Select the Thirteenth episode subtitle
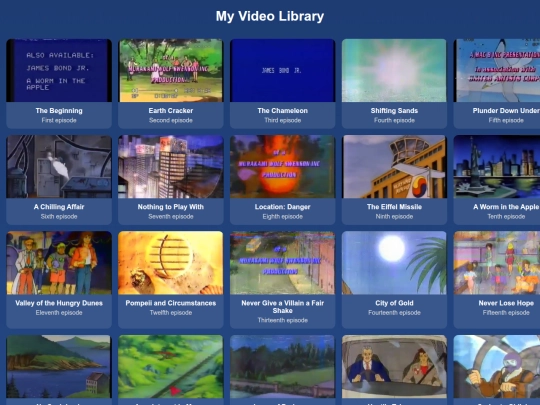The height and width of the screenshot is (405, 540). click(x=282, y=320)
